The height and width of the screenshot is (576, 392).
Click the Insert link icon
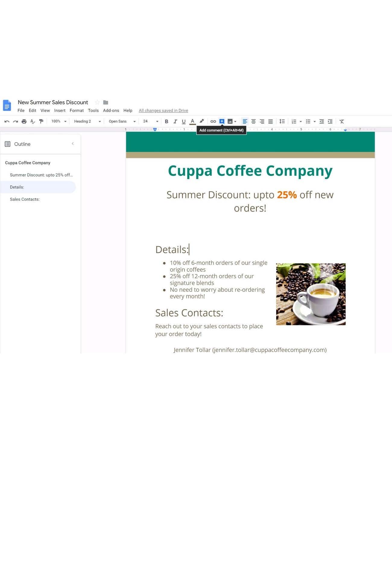(x=213, y=121)
